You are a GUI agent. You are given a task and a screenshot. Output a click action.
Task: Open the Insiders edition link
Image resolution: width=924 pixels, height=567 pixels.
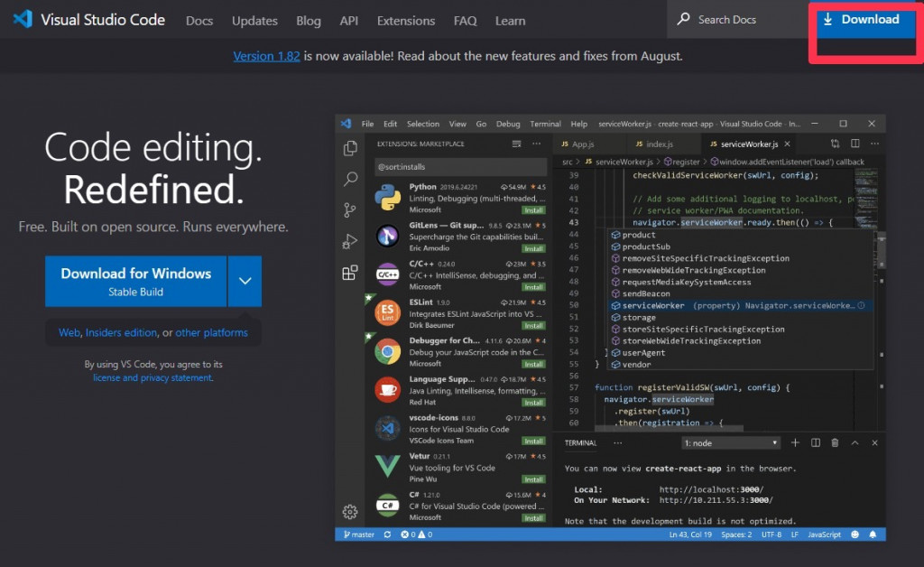pos(122,332)
